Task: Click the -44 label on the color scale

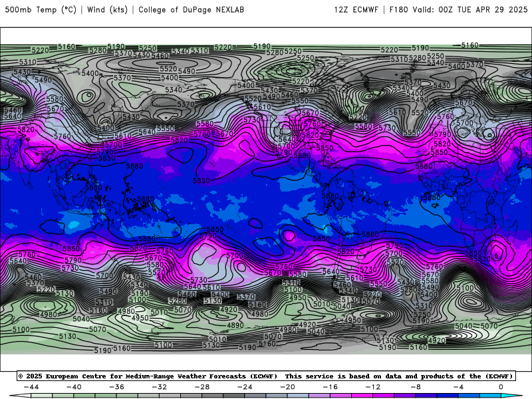Action: click(x=31, y=387)
